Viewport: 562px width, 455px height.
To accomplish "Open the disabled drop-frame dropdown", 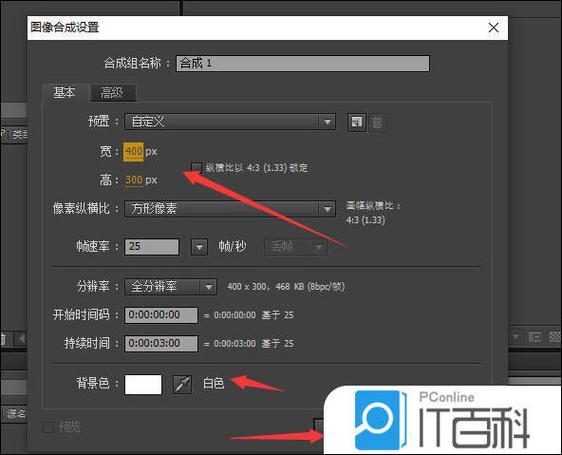I will click(x=296, y=247).
